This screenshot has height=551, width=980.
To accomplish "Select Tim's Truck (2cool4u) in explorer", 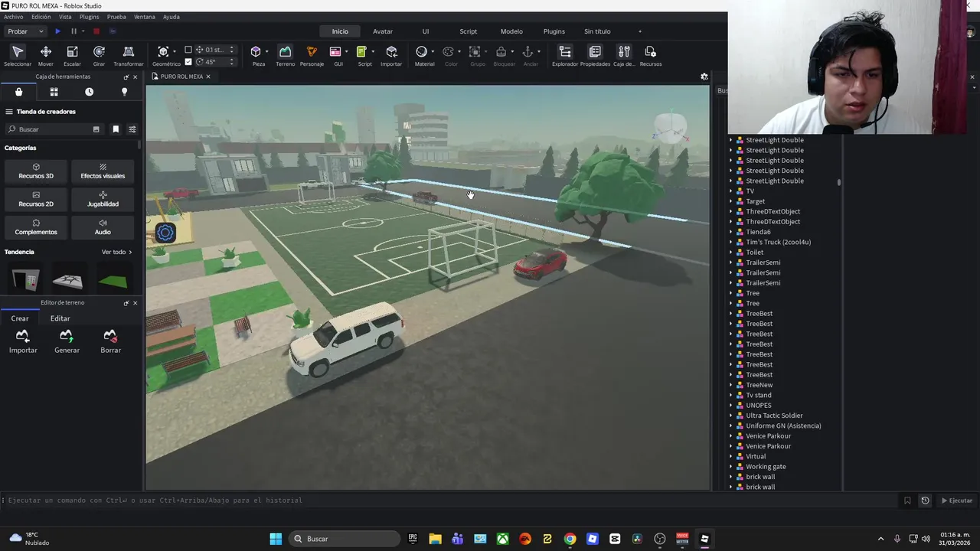I will (778, 242).
